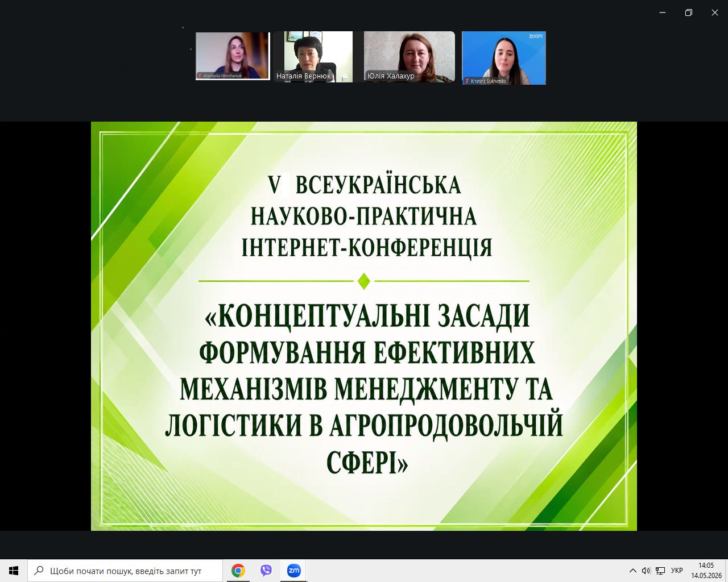Minimize the Zoom meeting window
Screen dimensions: 728x582
click(x=663, y=13)
